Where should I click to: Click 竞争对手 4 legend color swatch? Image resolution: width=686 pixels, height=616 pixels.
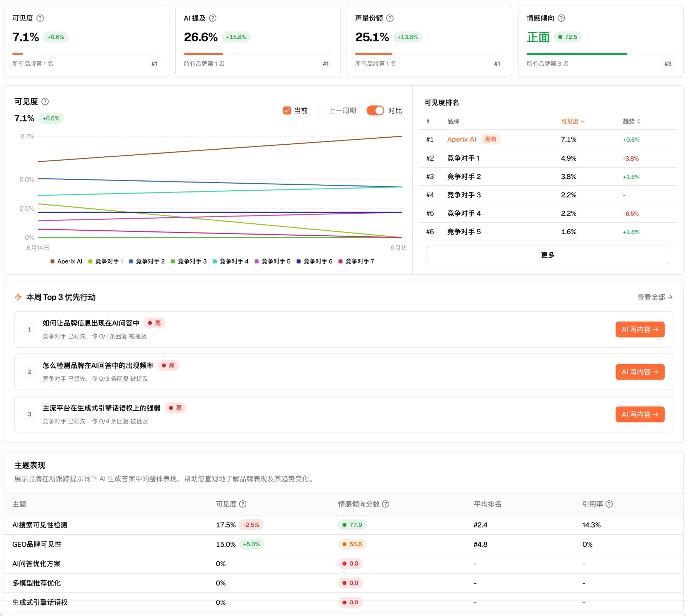pos(215,261)
